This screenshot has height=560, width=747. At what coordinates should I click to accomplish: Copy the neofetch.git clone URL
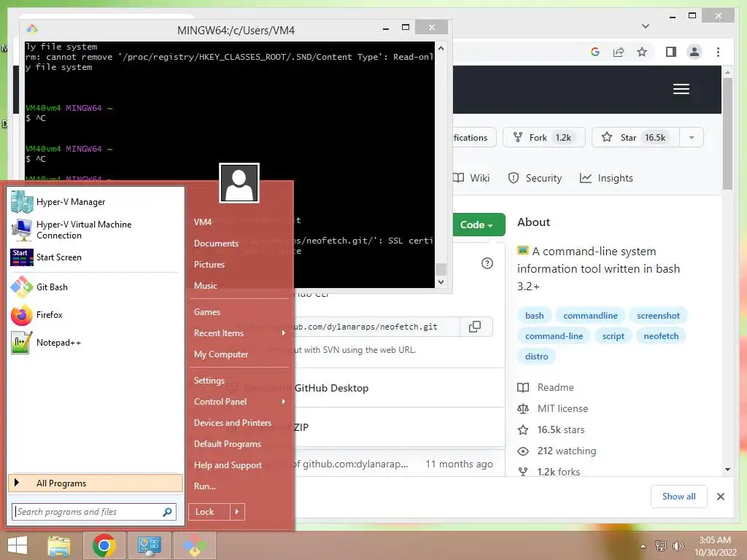pos(474,327)
